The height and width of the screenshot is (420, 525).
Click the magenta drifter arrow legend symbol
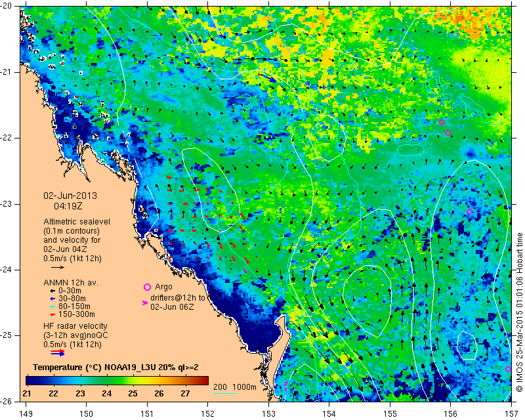[x=145, y=303]
